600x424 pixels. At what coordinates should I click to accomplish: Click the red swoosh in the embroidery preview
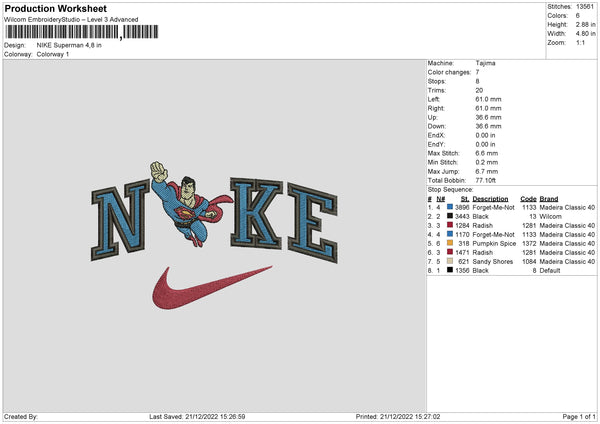click(x=212, y=288)
